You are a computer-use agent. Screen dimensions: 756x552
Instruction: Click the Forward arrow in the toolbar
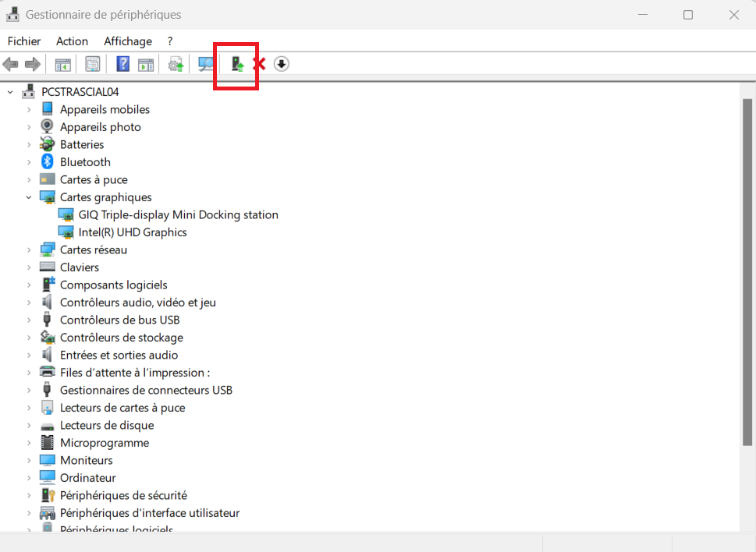pyautogui.click(x=32, y=64)
